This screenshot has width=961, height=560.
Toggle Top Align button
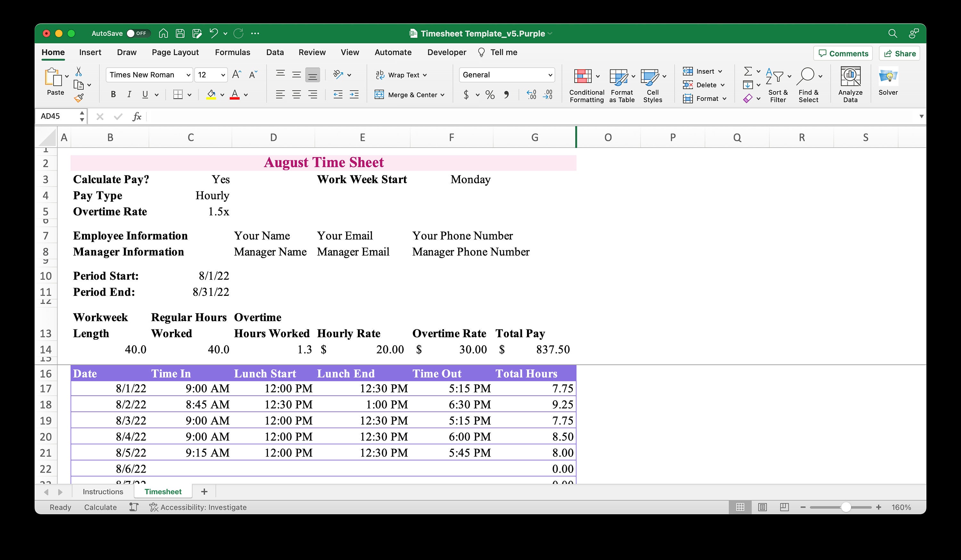(x=280, y=75)
